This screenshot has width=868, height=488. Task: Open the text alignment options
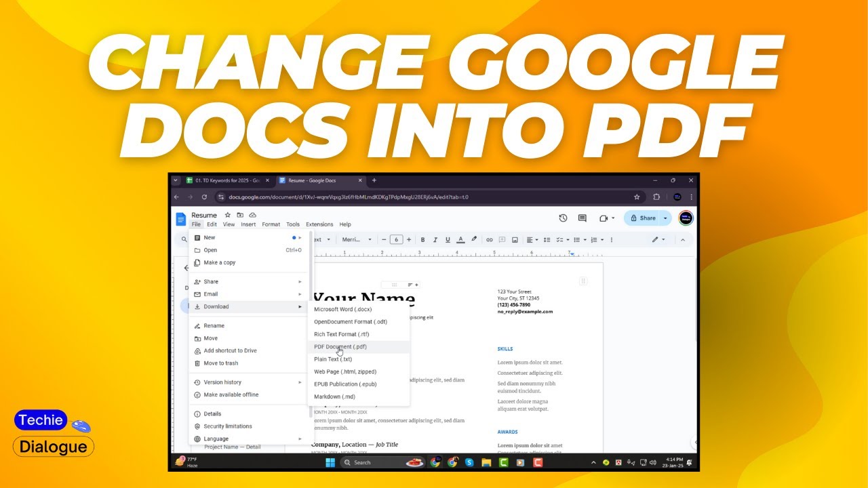point(532,239)
